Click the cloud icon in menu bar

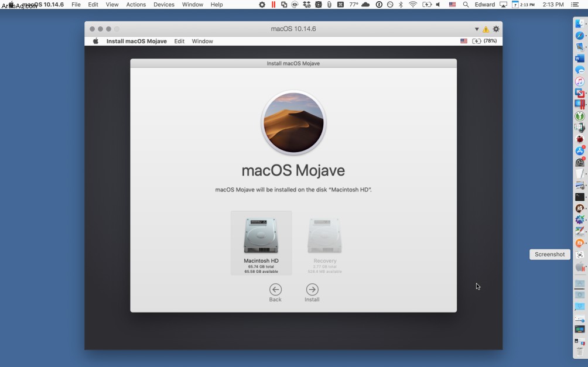(365, 5)
